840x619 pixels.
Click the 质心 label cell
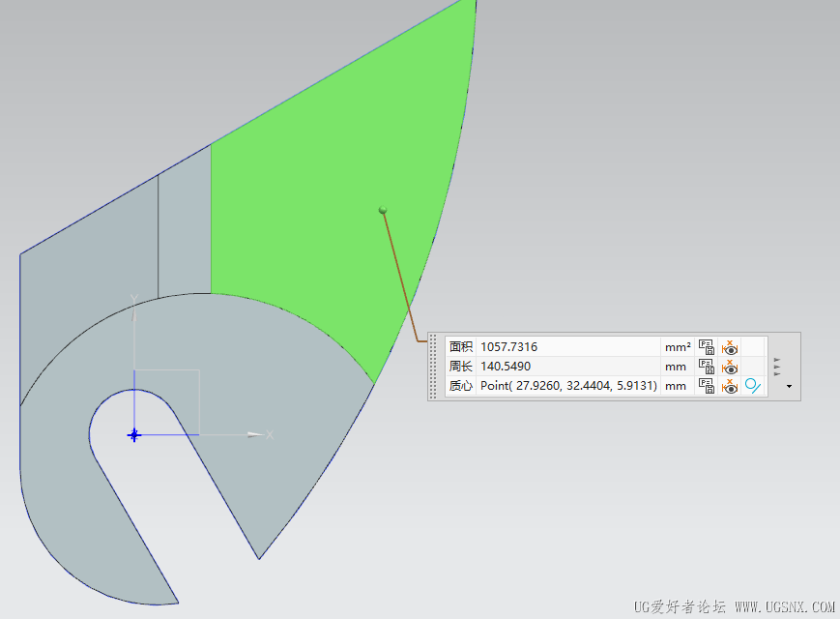461,385
